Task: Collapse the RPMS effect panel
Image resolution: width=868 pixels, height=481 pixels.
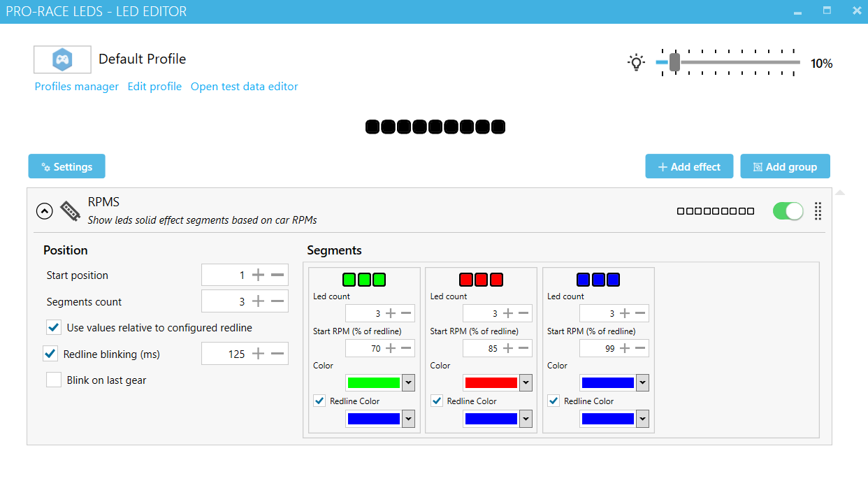Action: (44, 211)
